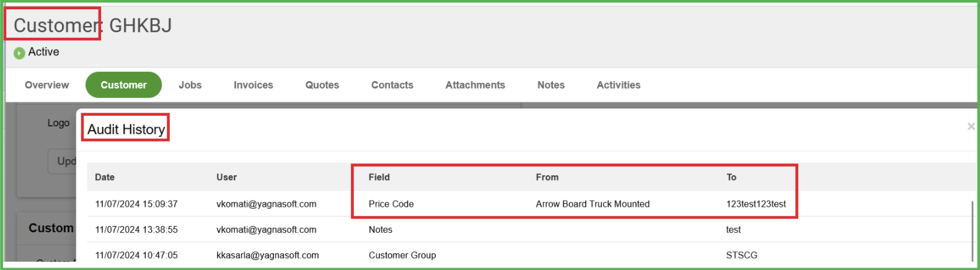Open the Quotes tab
The image size is (980, 270).
322,85
